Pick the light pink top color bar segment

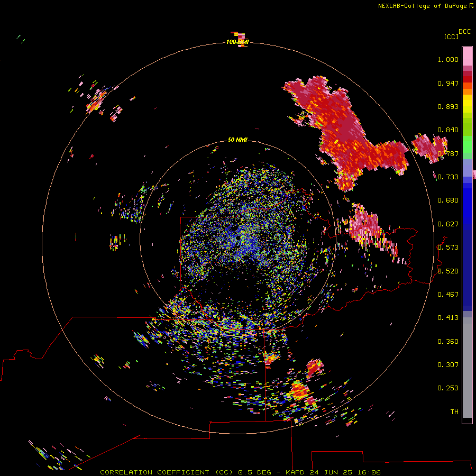pos(467,56)
